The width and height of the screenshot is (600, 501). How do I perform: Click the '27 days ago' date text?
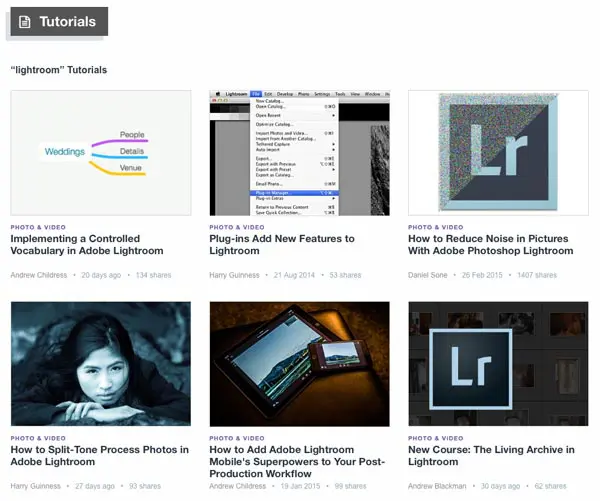[95, 486]
